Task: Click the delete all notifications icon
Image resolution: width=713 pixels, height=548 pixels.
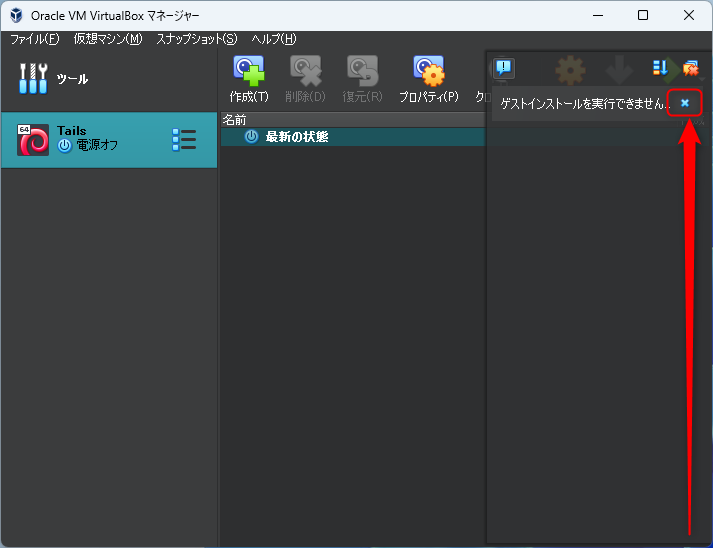Action: (690, 68)
